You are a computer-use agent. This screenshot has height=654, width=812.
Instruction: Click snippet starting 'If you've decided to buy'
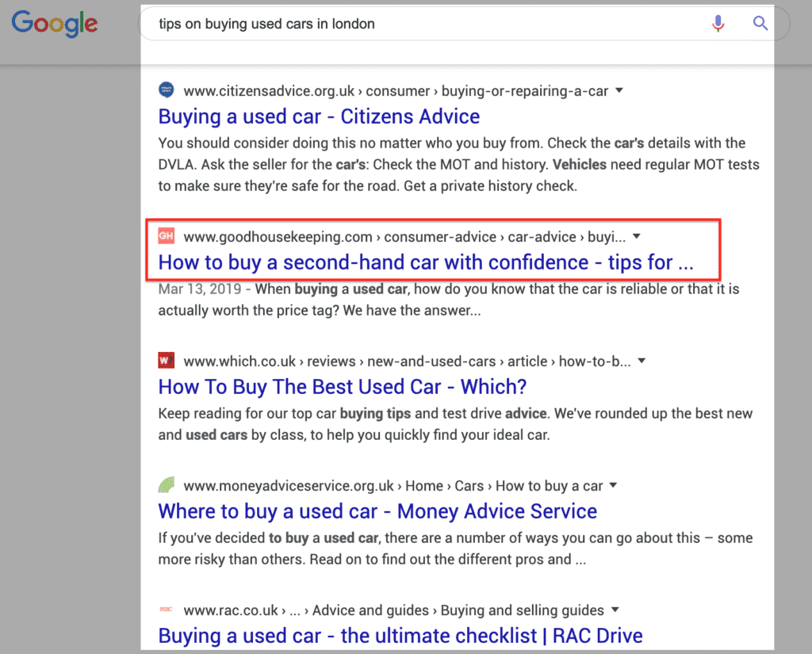455,549
